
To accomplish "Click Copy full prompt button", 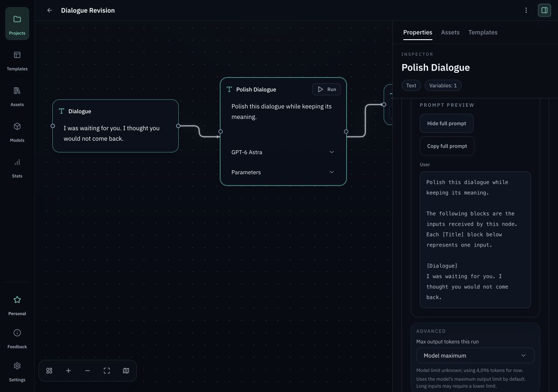I will (447, 146).
